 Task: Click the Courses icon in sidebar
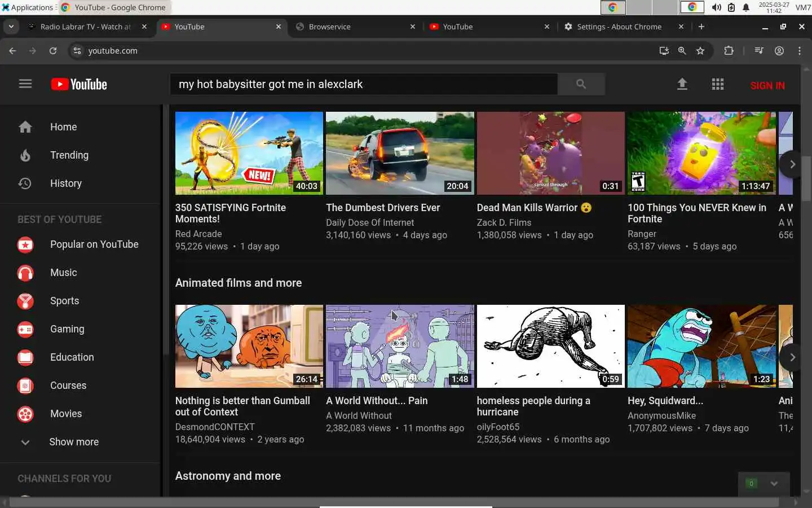point(25,386)
